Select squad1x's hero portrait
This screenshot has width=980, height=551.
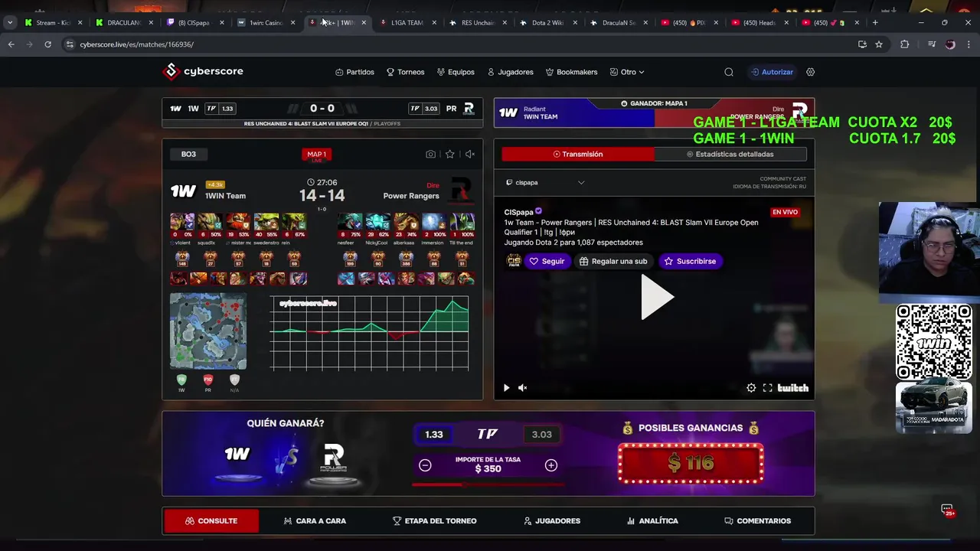[211, 222]
